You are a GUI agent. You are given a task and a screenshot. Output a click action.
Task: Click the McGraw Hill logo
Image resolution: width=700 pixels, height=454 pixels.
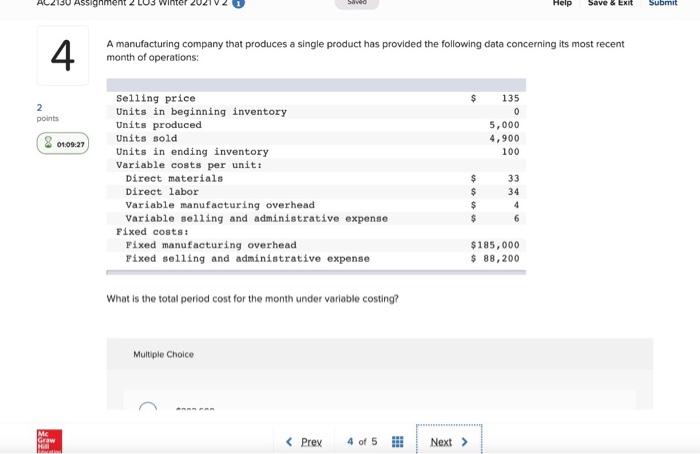point(50,442)
